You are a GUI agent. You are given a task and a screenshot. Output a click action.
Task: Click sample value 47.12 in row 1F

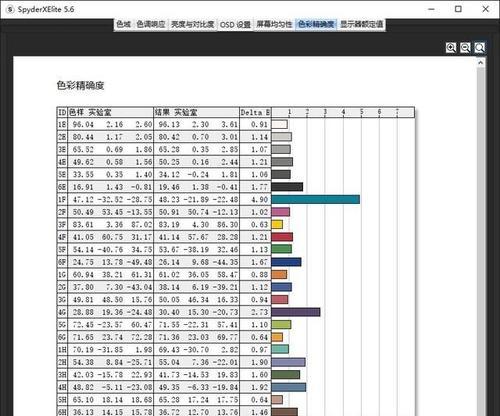(83, 199)
